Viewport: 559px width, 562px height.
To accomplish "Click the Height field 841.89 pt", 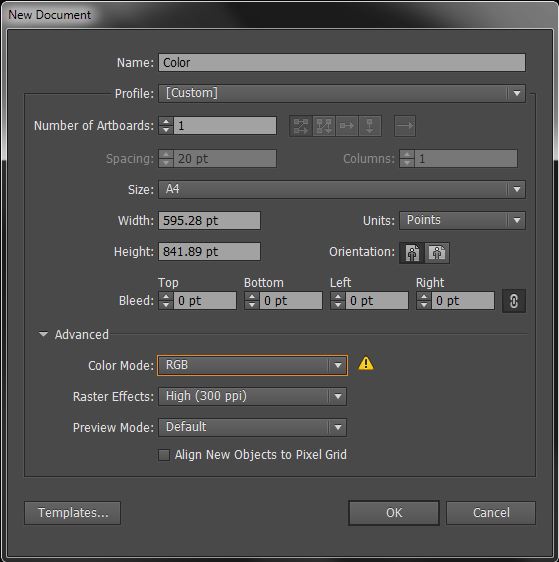I will click(209, 252).
